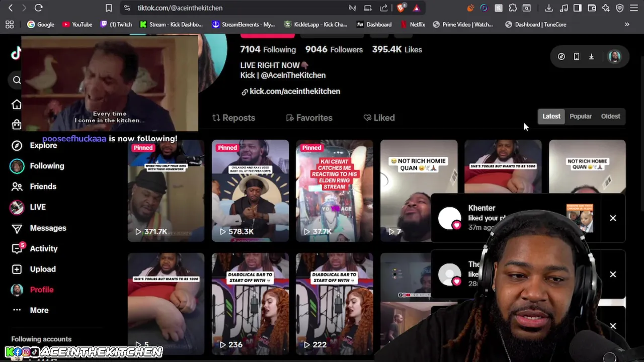This screenshot has height=362, width=644.
Task: View the 9046 Followers list
Action: click(334, 49)
